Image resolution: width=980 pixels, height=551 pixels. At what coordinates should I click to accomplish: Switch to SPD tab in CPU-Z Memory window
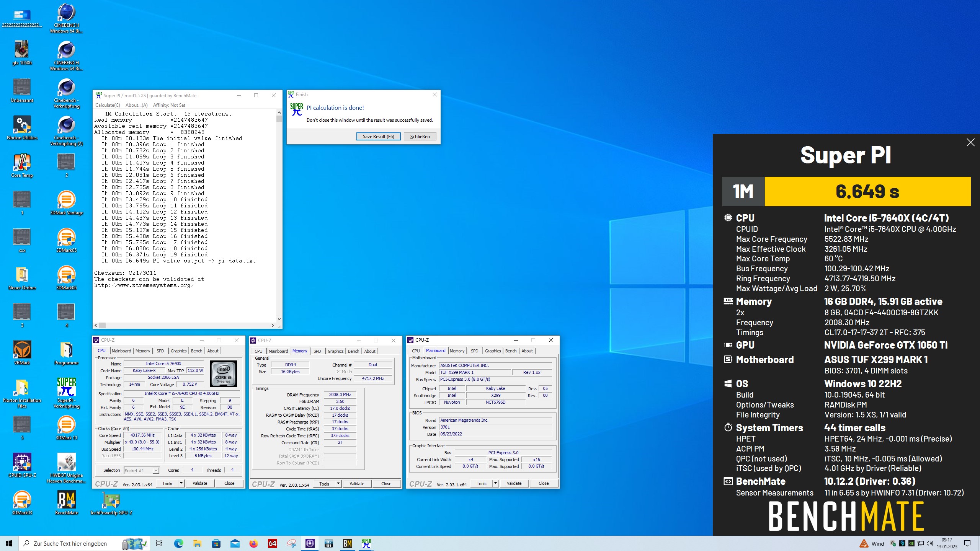317,351
